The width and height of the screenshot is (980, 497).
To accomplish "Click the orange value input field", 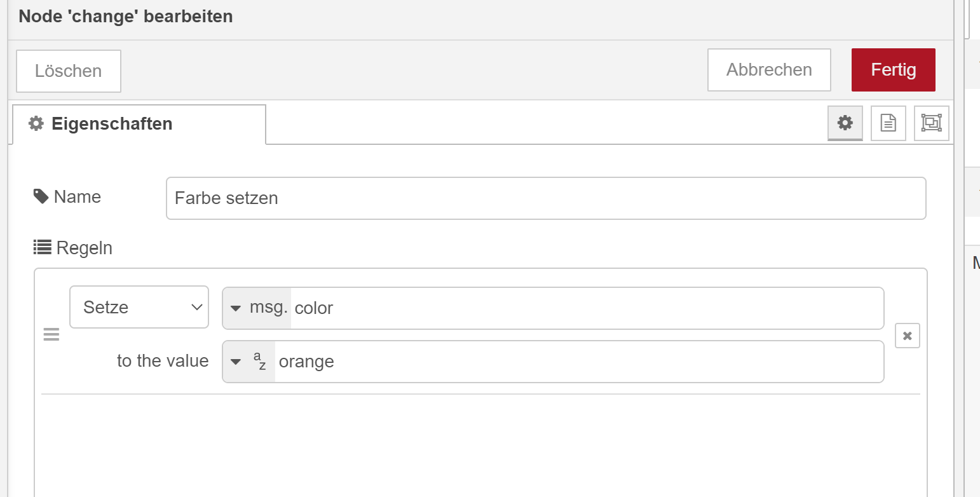I will point(577,362).
